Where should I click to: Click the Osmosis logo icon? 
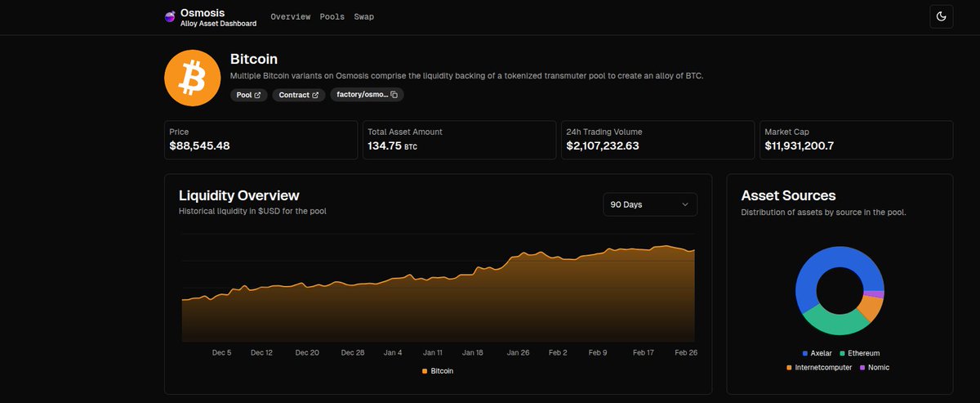[x=170, y=17]
